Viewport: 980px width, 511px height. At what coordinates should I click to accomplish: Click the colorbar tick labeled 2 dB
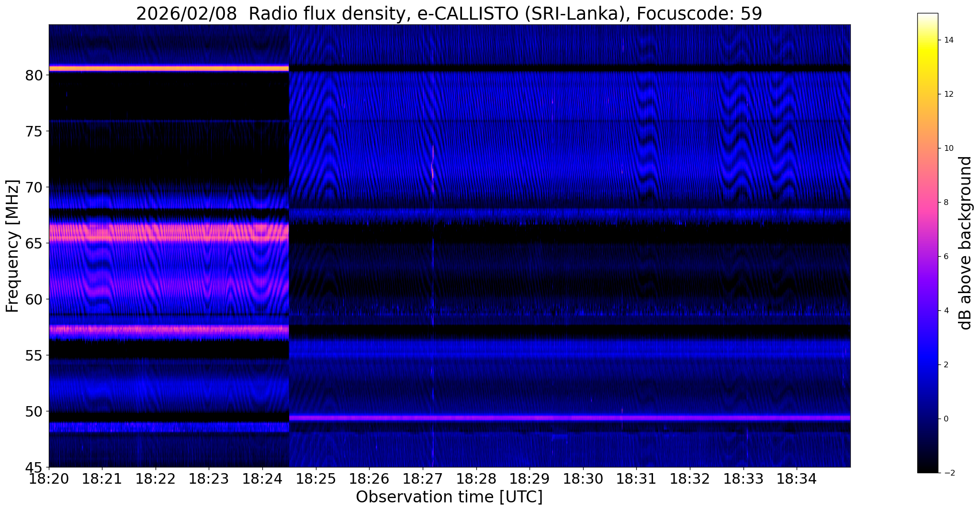(x=946, y=365)
